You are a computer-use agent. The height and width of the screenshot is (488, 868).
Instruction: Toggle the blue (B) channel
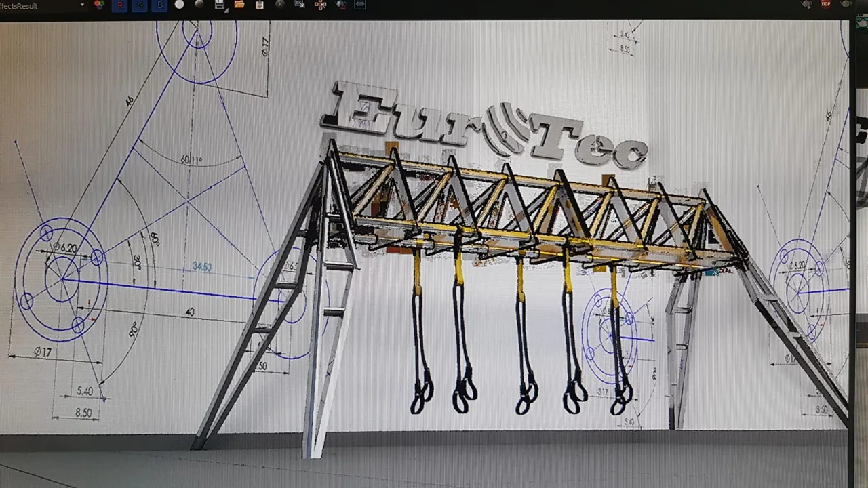click(x=160, y=5)
